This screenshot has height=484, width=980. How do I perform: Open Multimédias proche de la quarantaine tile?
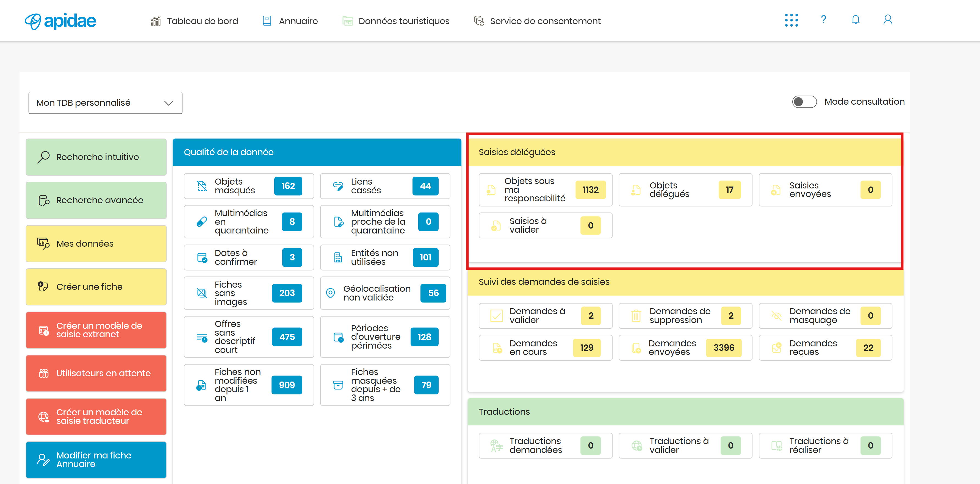click(385, 222)
